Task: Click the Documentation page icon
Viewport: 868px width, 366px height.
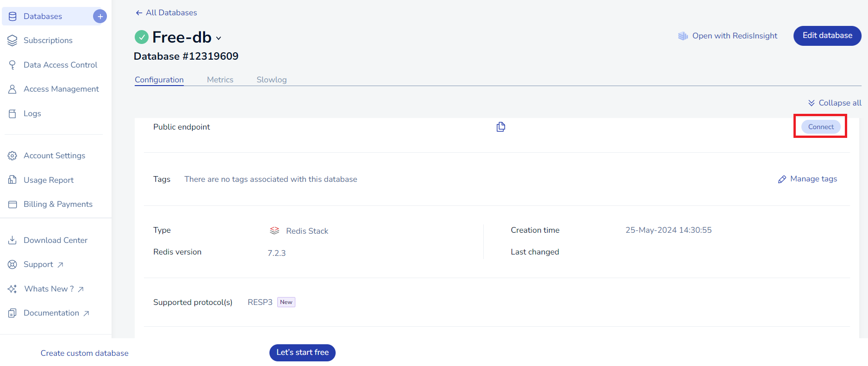Action: coord(12,313)
